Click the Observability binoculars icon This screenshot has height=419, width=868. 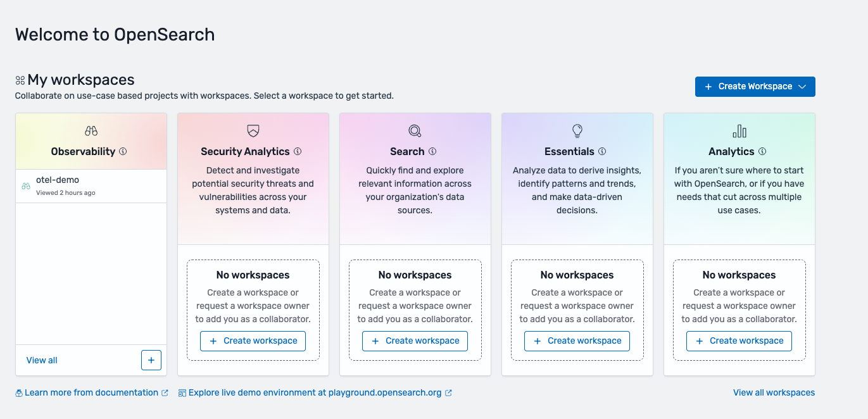pyautogui.click(x=91, y=131)
